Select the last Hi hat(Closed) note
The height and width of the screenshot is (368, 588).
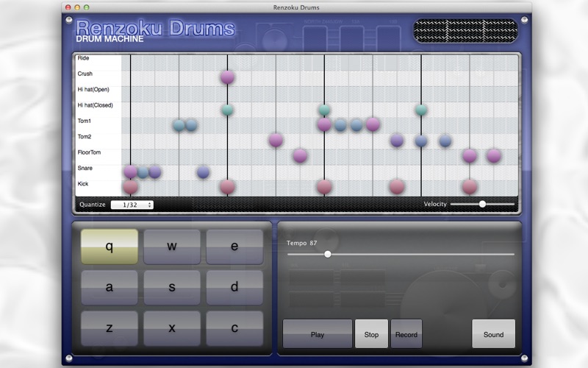421,110
